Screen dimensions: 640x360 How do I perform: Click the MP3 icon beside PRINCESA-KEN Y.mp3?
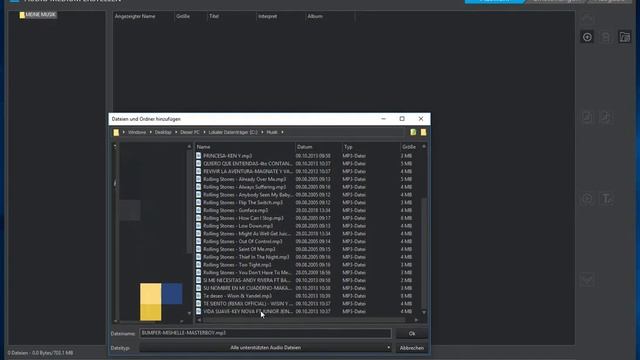coord(198,156)
